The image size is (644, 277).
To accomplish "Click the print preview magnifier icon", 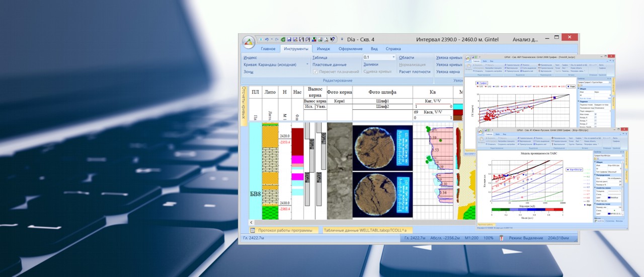I will pyautogui.click(x=327, y=39).
